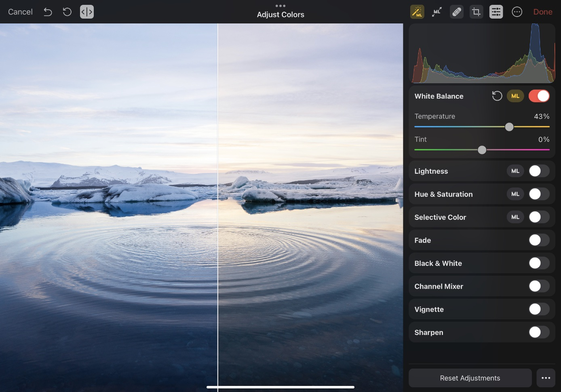Viewport: 561px width, 392px height.
Task: Turn on the Fade toggle
Action: click(x=539, y=240)
